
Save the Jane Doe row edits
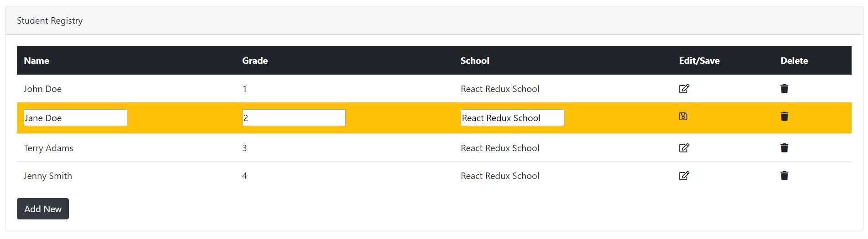tap(683, 117)
